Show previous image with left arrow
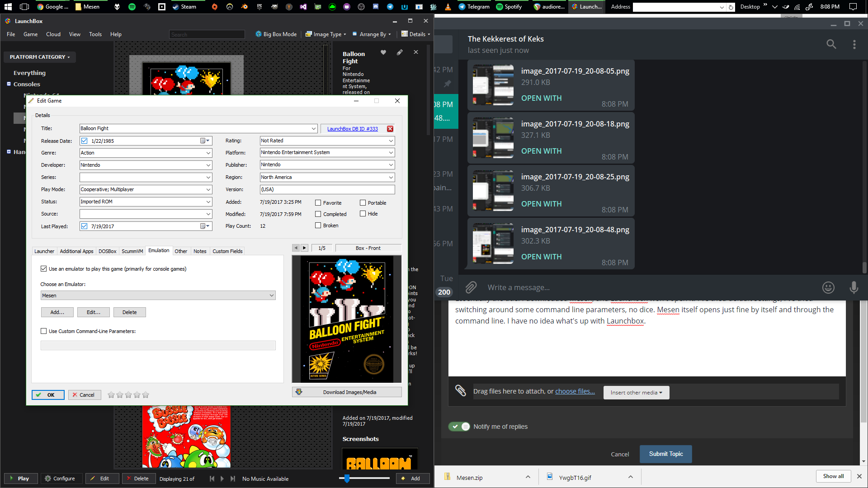Screen dimensions: 868x488 coord(296,248)
